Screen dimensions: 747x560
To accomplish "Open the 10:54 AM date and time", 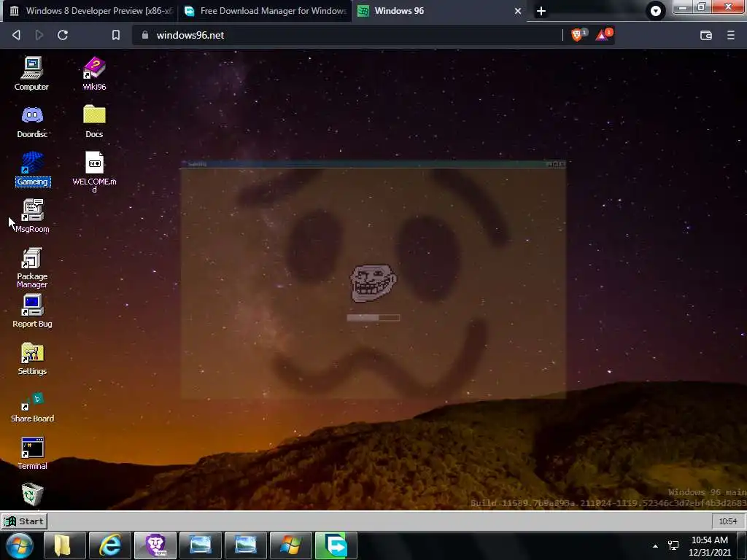I will click(x=709, y=546).
